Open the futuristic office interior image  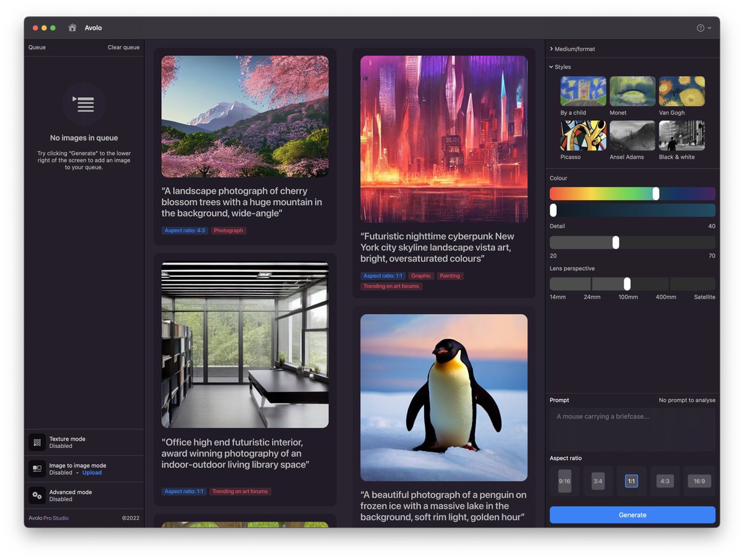pyautogui.click(x=245, y=344)
